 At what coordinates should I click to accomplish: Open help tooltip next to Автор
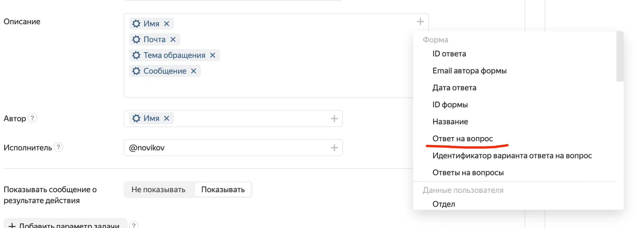(33, 118)
